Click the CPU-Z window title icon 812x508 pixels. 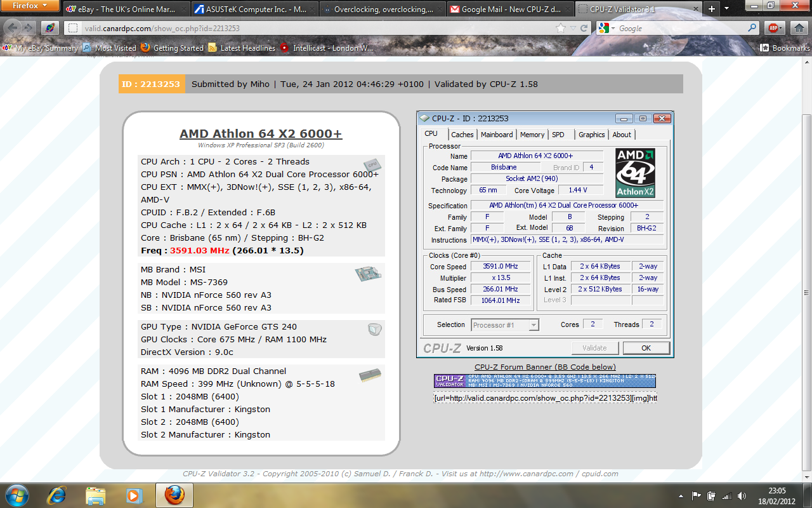pos(425,118)
